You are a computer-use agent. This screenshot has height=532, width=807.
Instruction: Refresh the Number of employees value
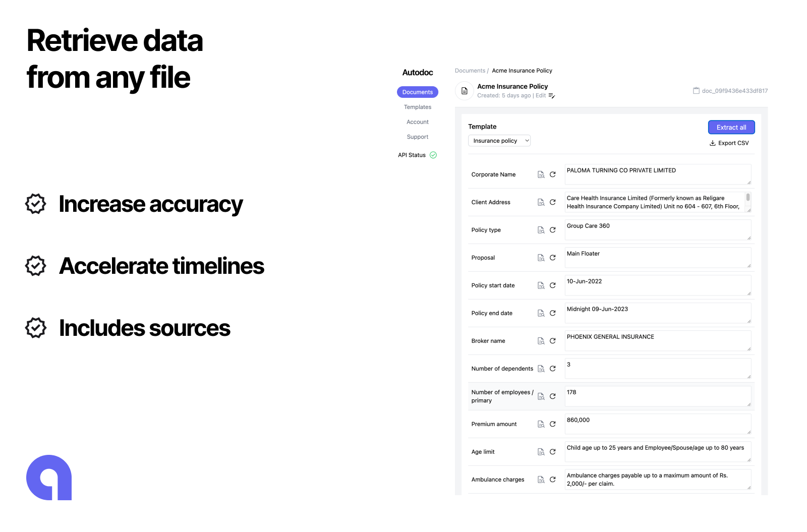(x=553, y=396)
